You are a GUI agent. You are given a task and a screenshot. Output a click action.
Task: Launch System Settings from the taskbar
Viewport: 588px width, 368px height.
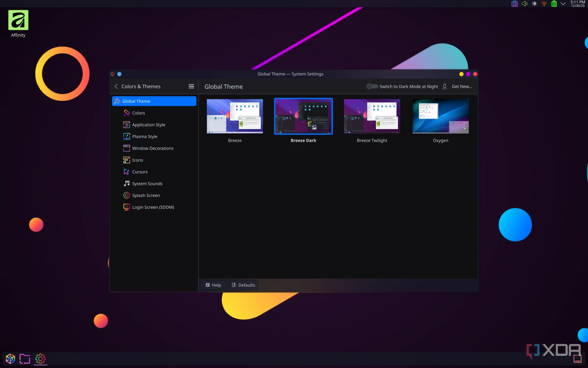pos(40,358)
